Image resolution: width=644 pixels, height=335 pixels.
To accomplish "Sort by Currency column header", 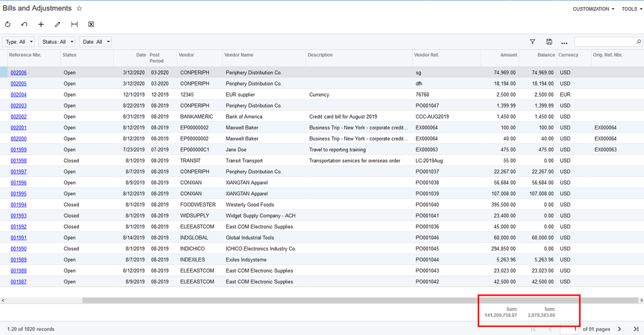I will pyautogui.click(x=568, y=55).
